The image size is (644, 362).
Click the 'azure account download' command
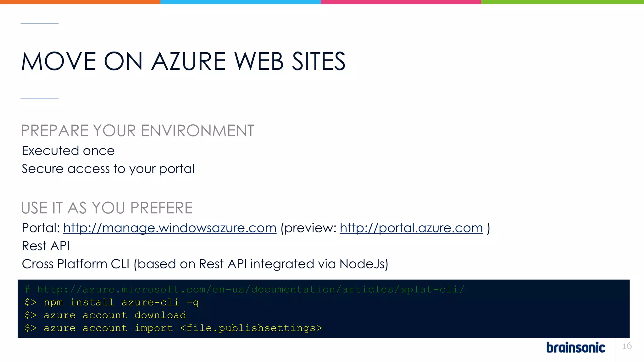pyautogui.click(x=105, y=315)
